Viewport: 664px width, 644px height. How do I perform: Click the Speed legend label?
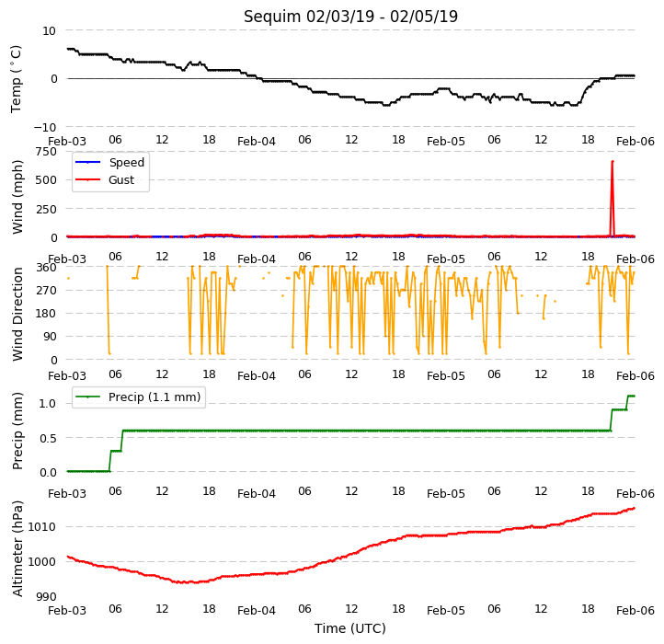pyautogui.click(x=127, y=162)
